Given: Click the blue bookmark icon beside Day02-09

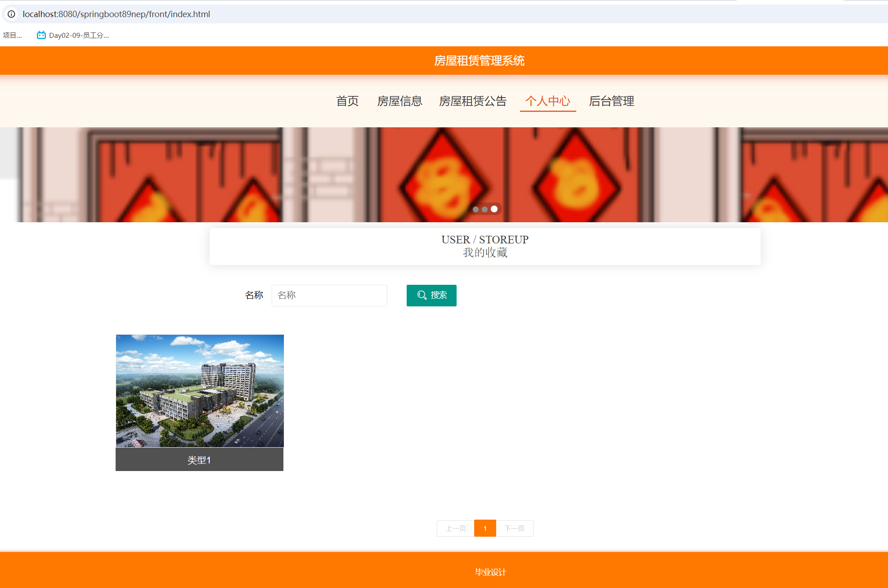Looking at the screenshot, I should coord(40,35).
